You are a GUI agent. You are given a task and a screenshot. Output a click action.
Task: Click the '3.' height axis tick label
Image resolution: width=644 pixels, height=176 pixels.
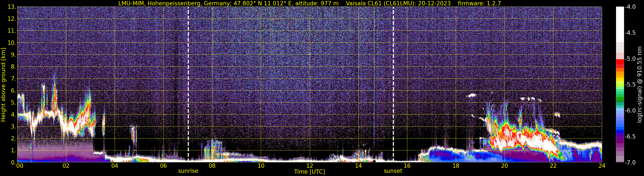click(13, 127)
